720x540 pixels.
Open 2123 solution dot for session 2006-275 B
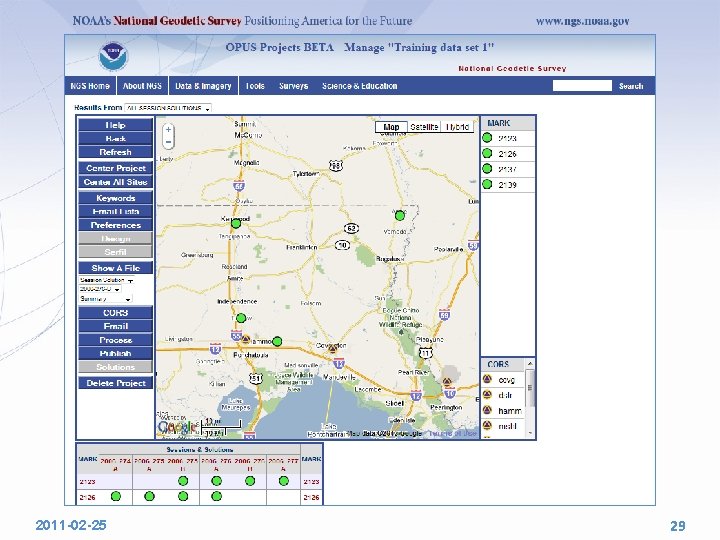pos(183,481)
